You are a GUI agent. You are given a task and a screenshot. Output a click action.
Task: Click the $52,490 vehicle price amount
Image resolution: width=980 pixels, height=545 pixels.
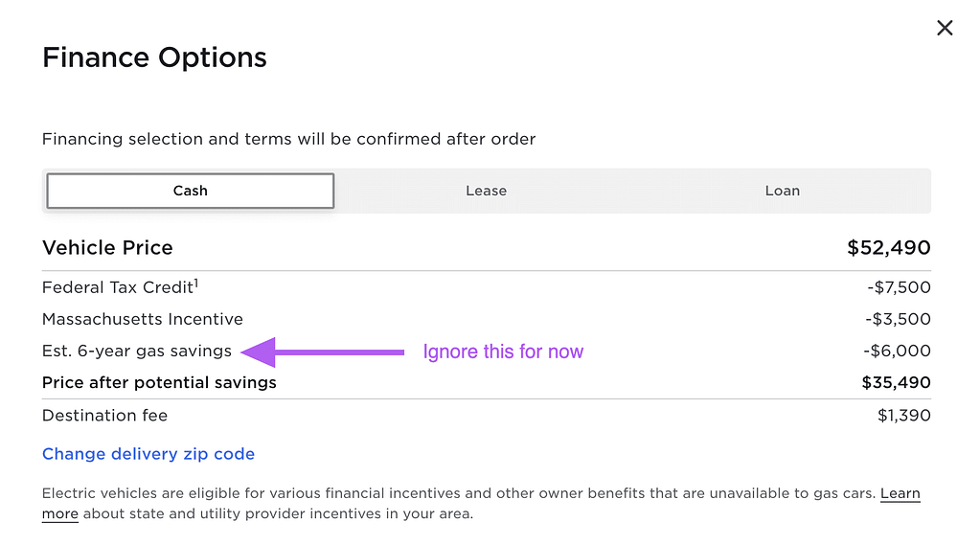tap(888, 248)
